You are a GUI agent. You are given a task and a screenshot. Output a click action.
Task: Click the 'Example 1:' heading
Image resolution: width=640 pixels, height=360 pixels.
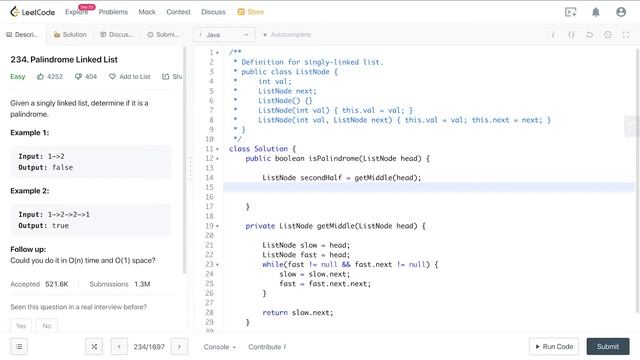pyautogui.click(x=29, y=133)
